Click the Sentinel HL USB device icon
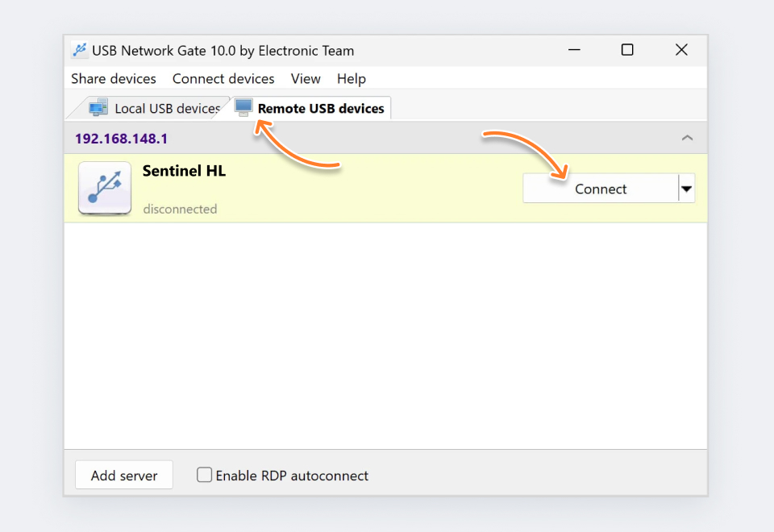774x532 pixels. point(104,188)
